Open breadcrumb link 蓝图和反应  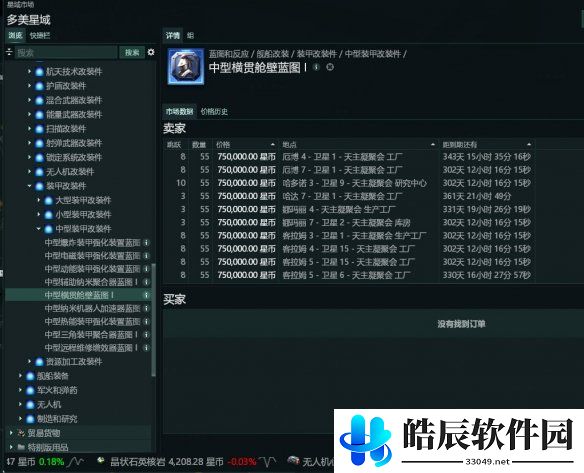[228, 54]
